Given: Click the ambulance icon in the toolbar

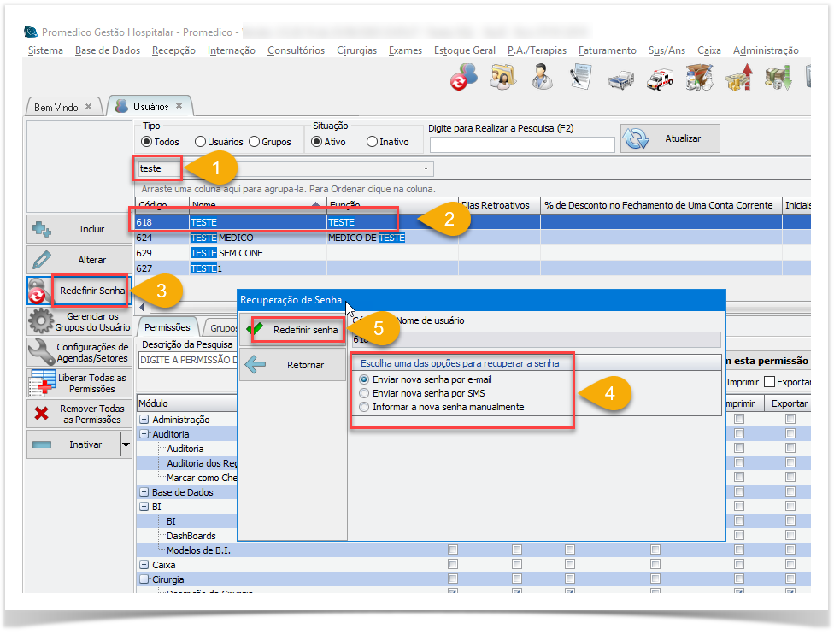Looking at the screenshot, I should pyautogui.click(x=660, y=79).
